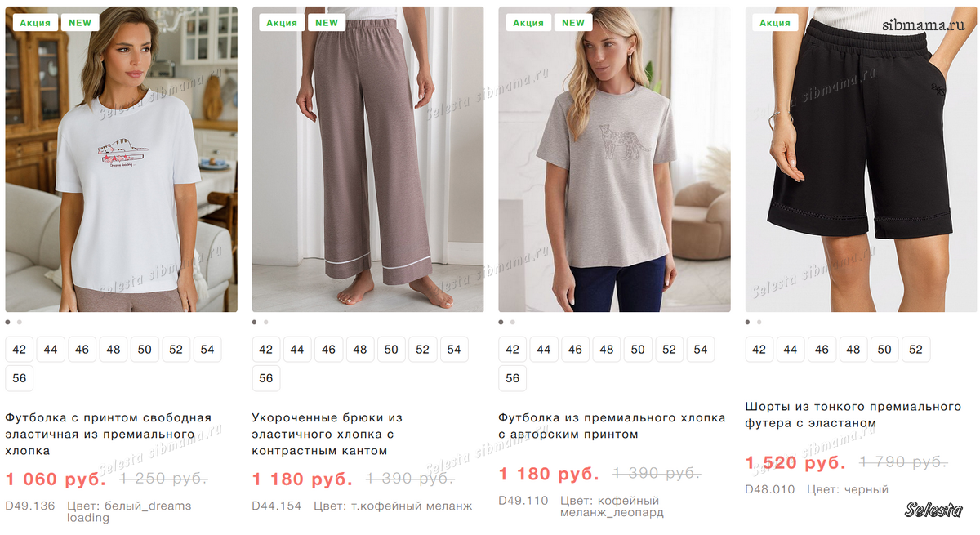Click the Акция badge on the black shorts

point(774,23)
